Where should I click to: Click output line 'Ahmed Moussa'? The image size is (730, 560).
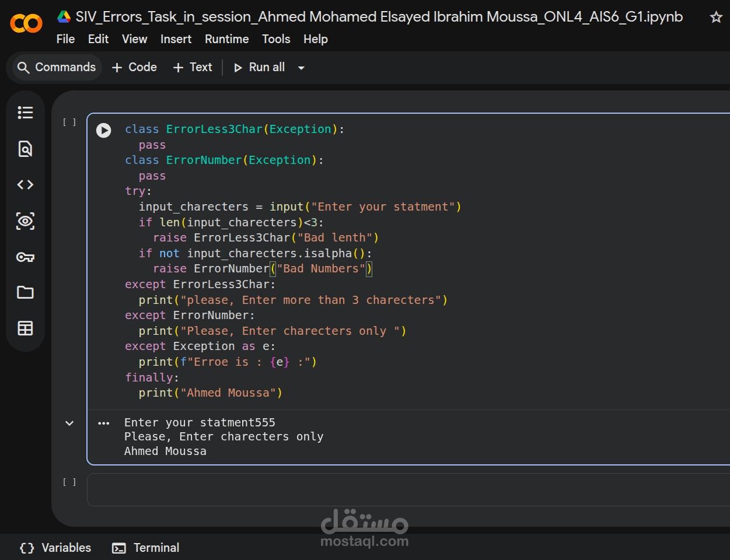pos(165,451)
